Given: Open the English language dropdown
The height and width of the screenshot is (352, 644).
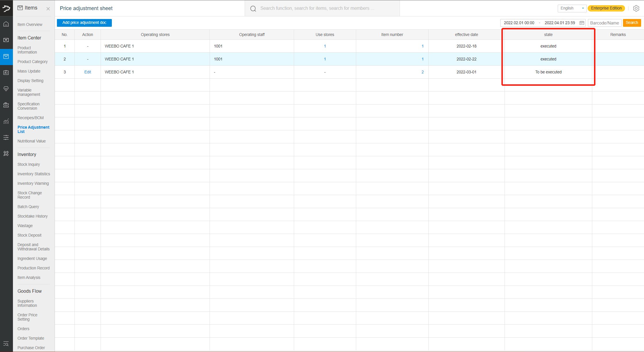Looking at the screenshot, I should pyautogui.click(x=572, y=8).
